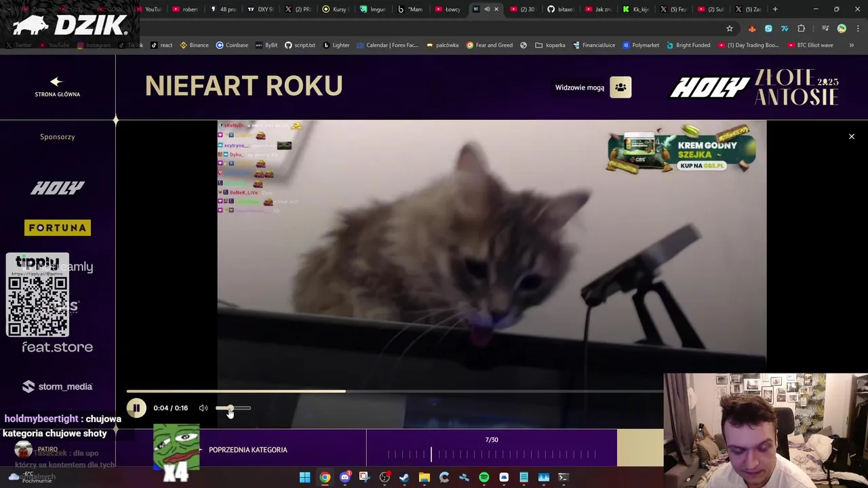Open the storm_media sponsor link
The image size is (868, 488).
57,386
